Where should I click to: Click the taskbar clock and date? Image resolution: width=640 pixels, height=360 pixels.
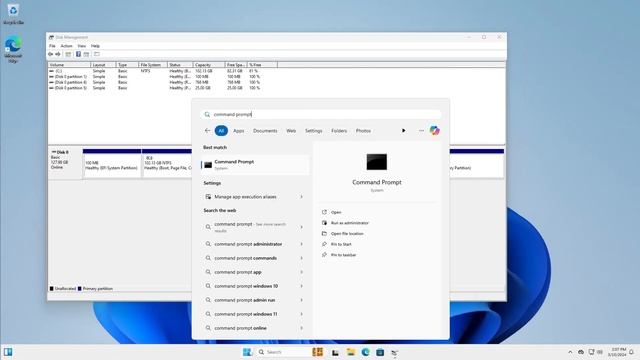(x=617, y=352)
